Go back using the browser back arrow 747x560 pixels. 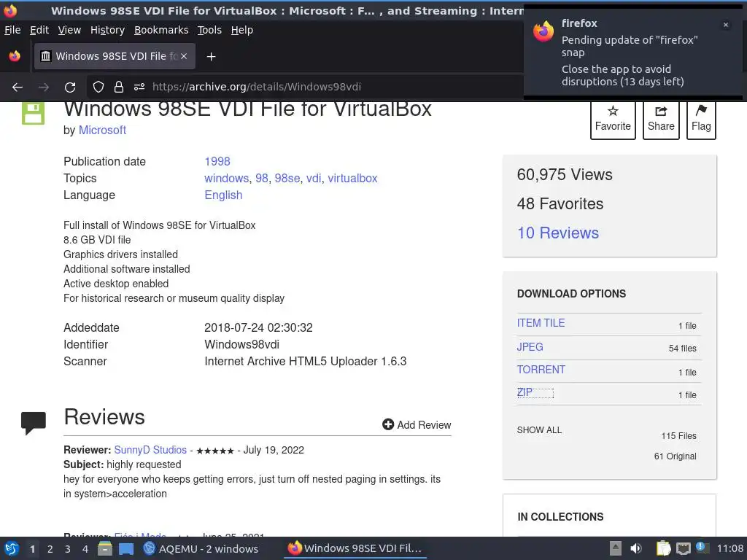[x=18, y=87]
